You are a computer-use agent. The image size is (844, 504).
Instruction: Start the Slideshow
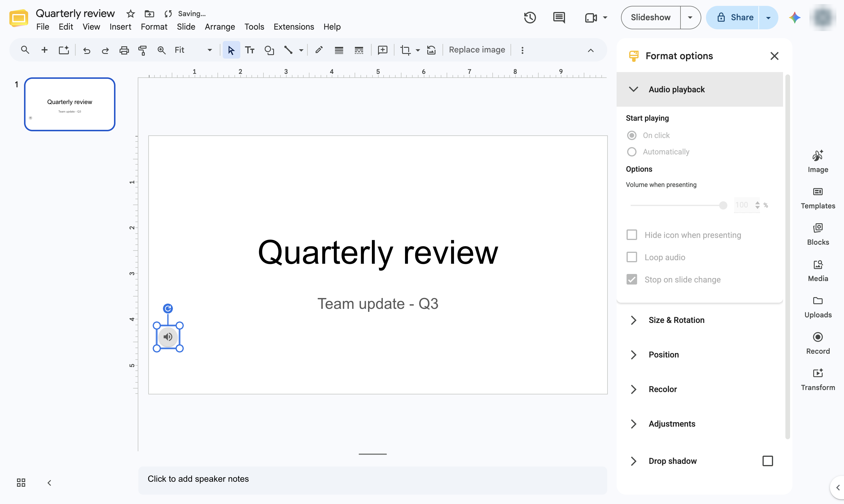(x=650, y=17)
